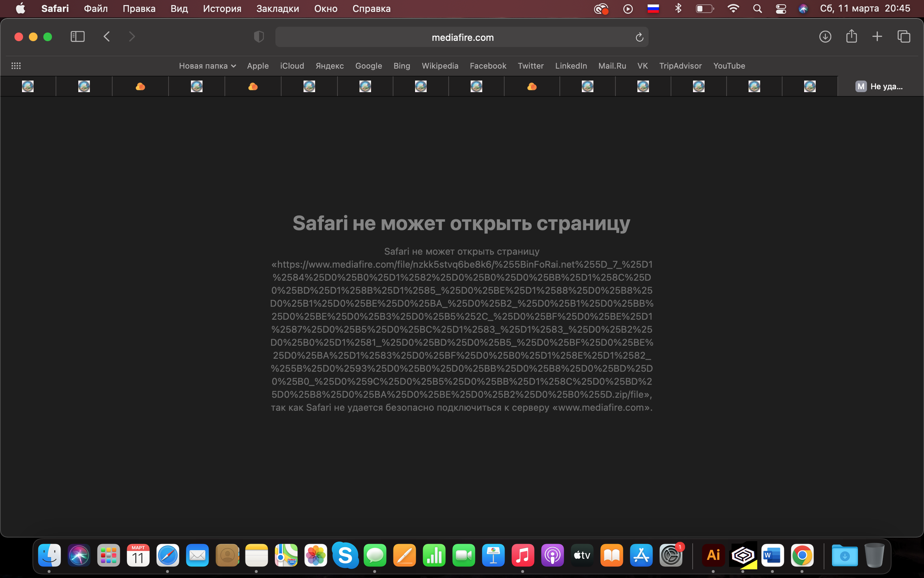Launch Skype from the Dock
The image size is (924, 578).
point(345,555)
